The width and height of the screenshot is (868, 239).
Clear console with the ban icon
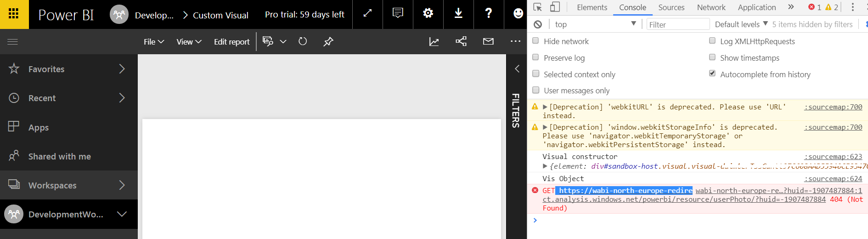click(538, 24)
